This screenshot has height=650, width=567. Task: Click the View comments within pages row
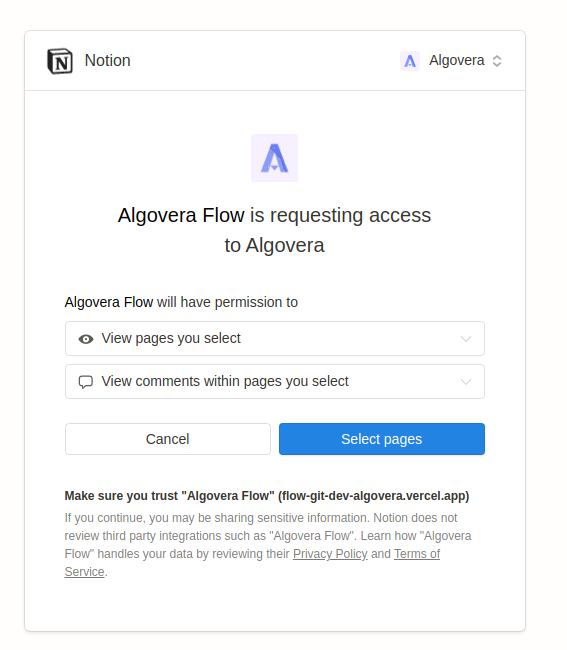pos(275,381)
